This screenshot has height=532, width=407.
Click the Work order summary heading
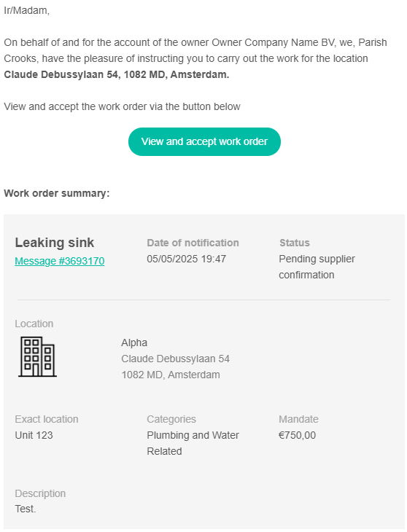pyautogui.click(x=57, y=193)
